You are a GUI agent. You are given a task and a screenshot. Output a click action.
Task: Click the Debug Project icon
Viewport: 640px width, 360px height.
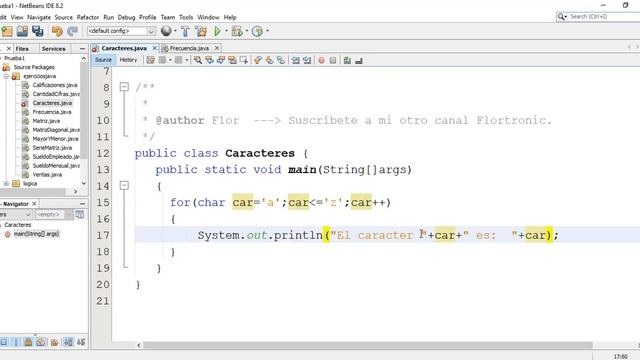[x=237, y=31]
